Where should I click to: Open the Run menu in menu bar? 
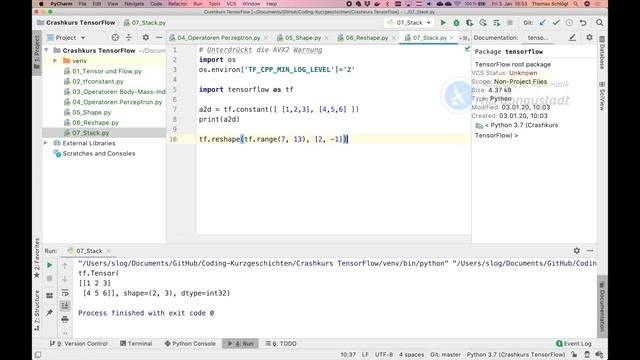(198, 4)
